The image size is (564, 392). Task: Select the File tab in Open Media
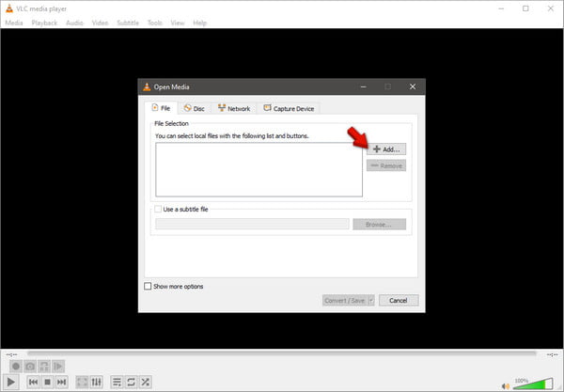coord(161,108)
